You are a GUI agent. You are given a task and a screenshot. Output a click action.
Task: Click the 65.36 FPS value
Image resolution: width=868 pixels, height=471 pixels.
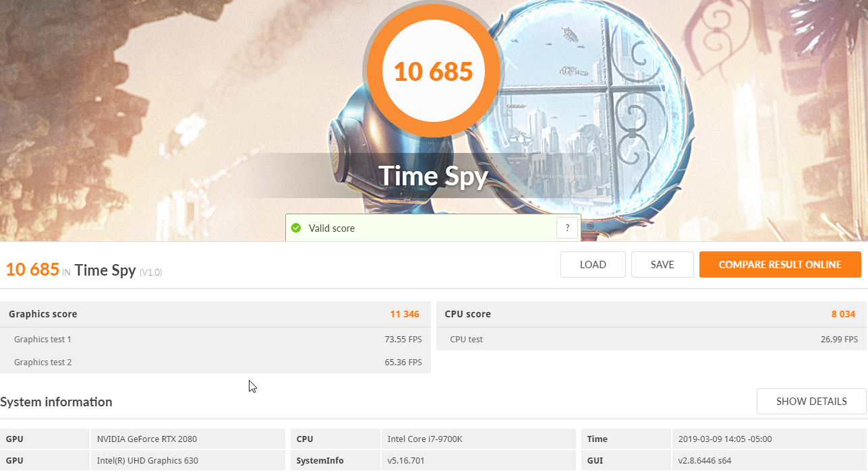coord(403,363)
